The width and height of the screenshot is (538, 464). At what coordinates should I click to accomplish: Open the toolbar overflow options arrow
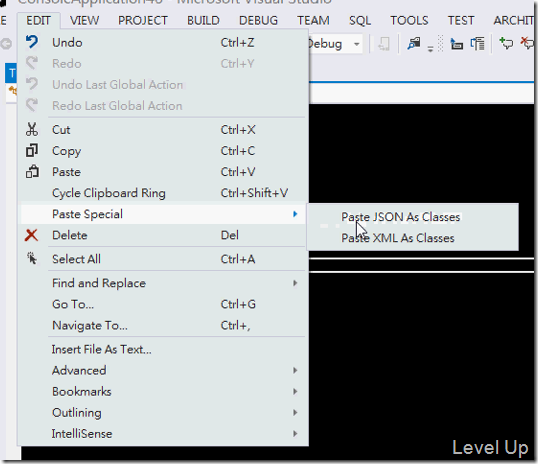tap(430, 49)
